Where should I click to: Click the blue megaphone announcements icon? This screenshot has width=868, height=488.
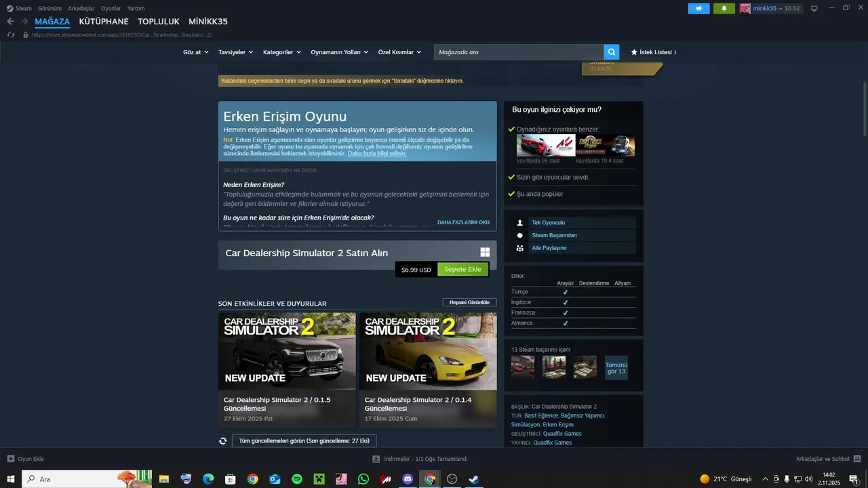coord(698,8)
